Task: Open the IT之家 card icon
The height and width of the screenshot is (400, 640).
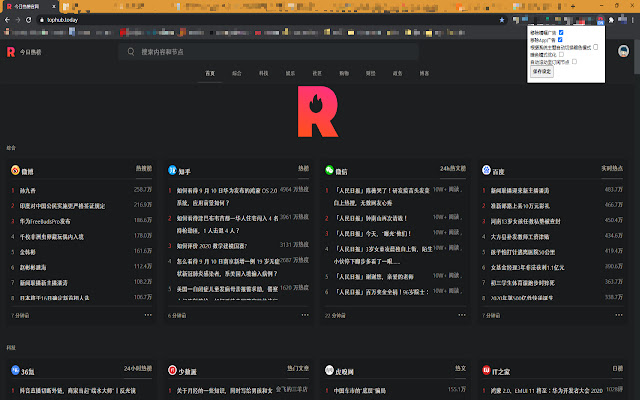Action: pyautogui.click(x=486, y=370)
